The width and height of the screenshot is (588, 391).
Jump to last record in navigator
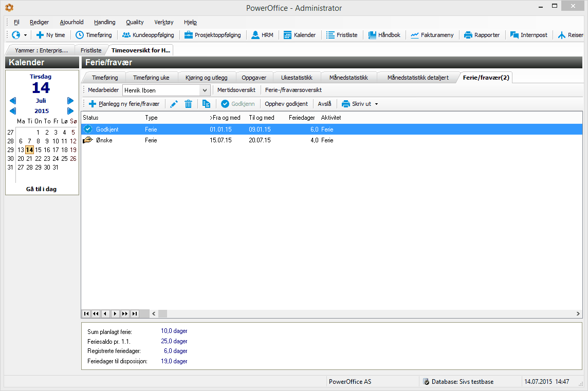coord(135,314)
